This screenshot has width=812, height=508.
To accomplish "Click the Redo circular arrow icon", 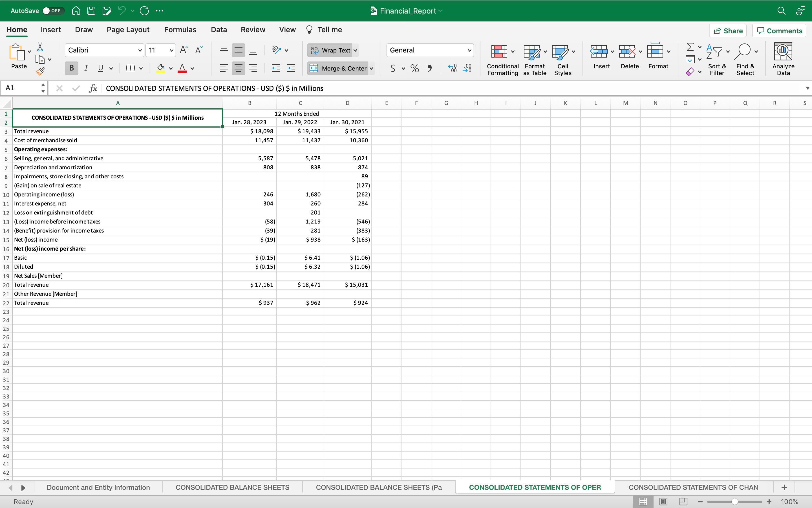I will (145, 11).
